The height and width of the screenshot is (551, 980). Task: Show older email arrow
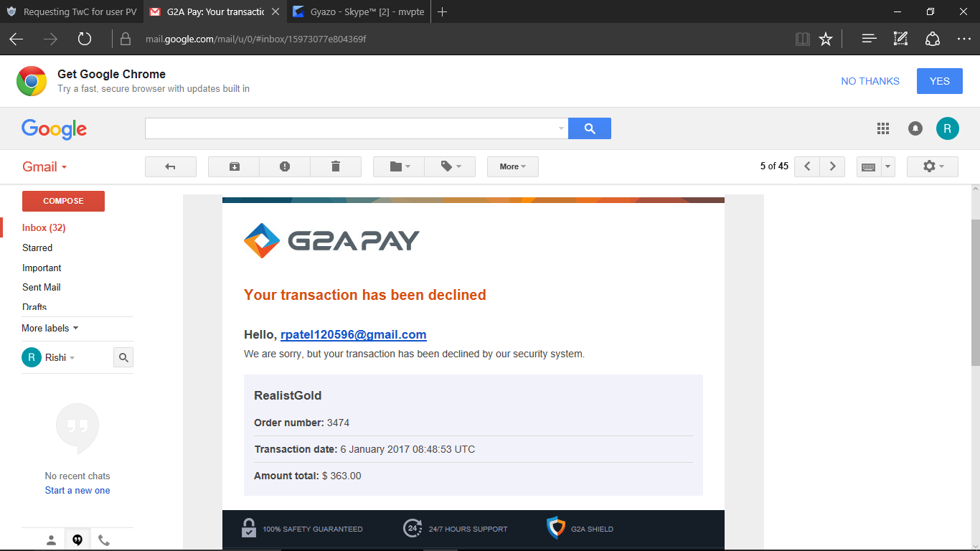click(x=832, y=166)
